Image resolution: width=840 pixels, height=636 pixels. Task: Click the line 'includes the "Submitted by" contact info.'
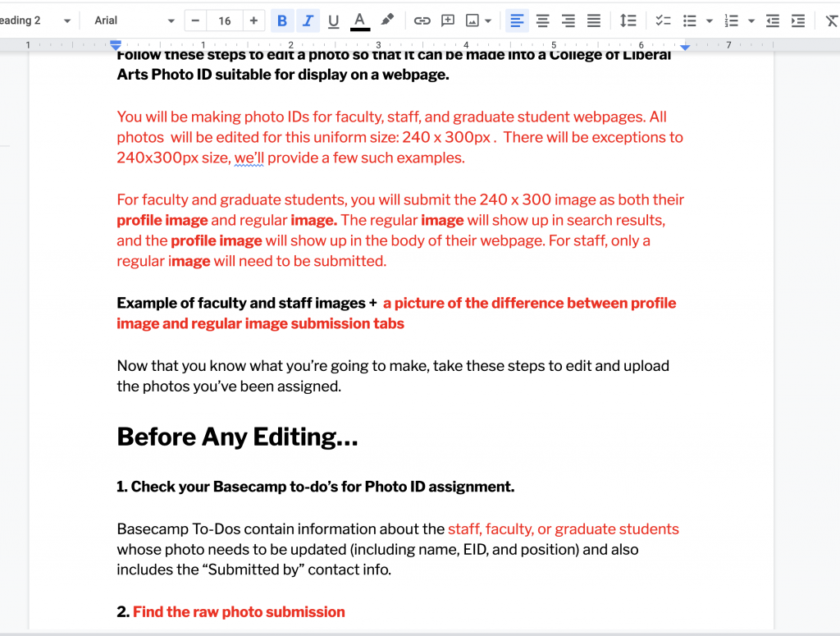pos(254,570)
